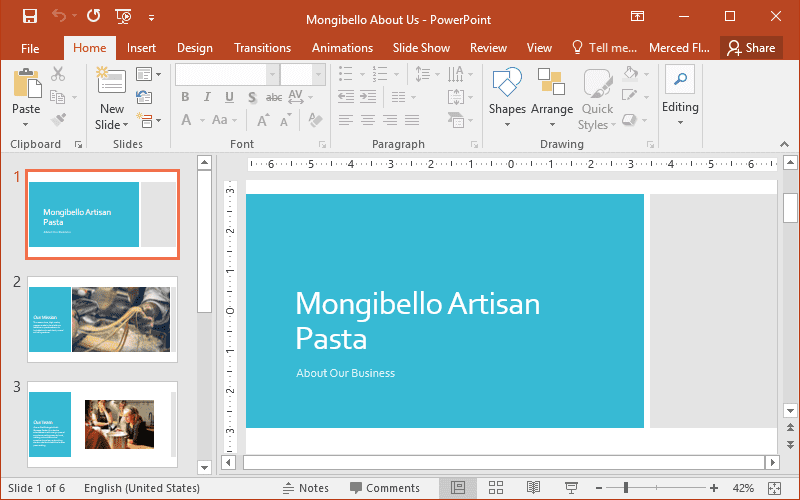Switch to Slide Sorter view
The height and width of the screenshot is (500, 800).
(x=495, y=488)
